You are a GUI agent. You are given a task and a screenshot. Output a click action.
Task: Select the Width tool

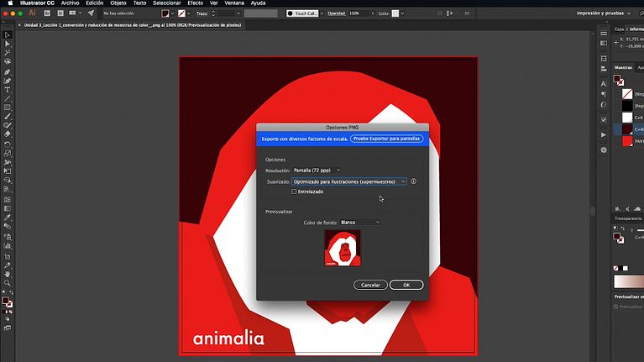[7, 162]
